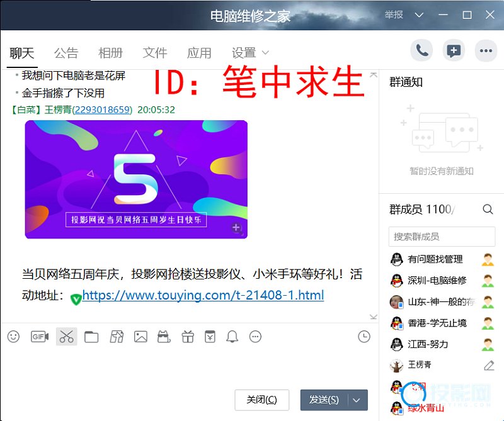Click sender name 王楞青 in chat
Image resolution: width=504 pixels, height=421 pixels.
coord(58,110)
